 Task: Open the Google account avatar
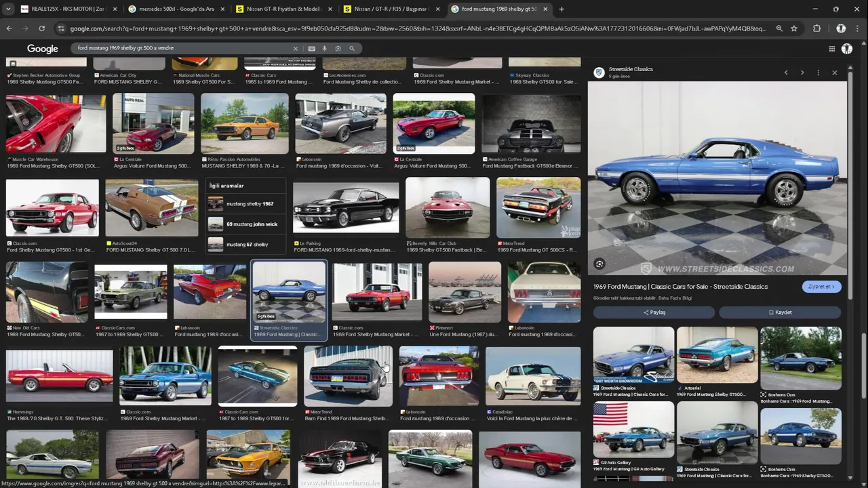point(847,49)
